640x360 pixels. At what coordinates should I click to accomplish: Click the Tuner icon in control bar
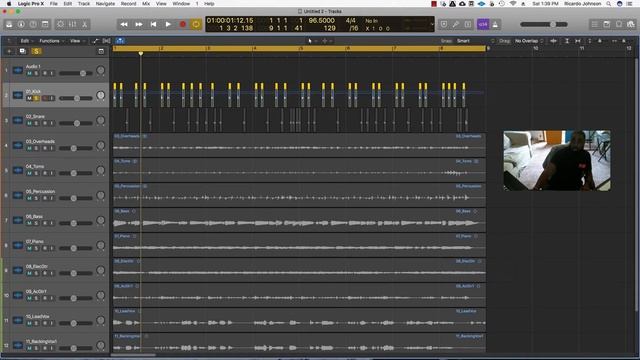tap(456, 24)
